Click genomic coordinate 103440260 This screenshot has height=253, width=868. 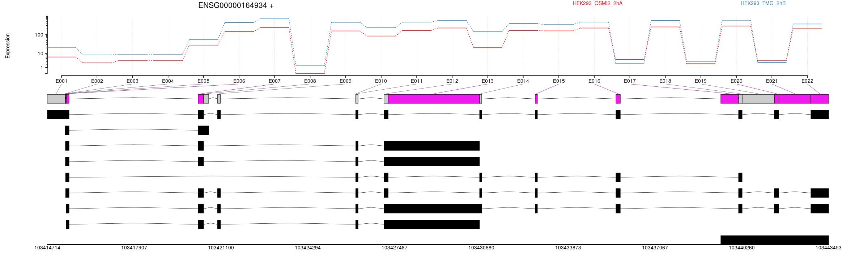(x=742, y=248)
